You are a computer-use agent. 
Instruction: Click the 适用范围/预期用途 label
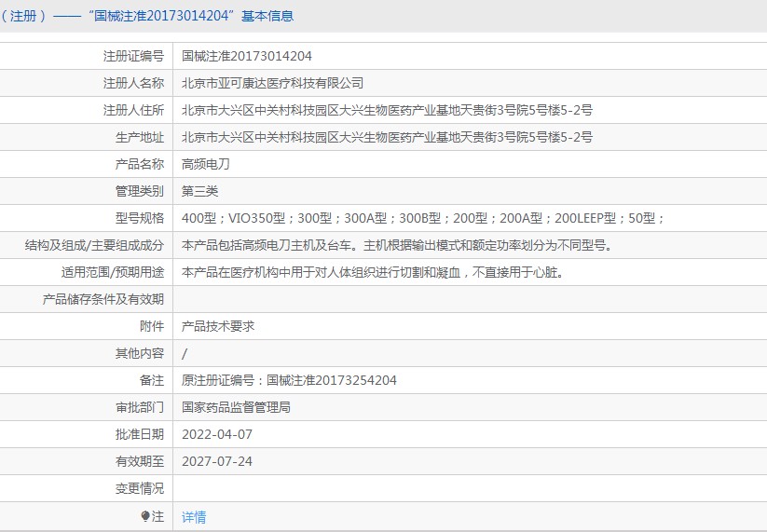[x=113, y=272]
